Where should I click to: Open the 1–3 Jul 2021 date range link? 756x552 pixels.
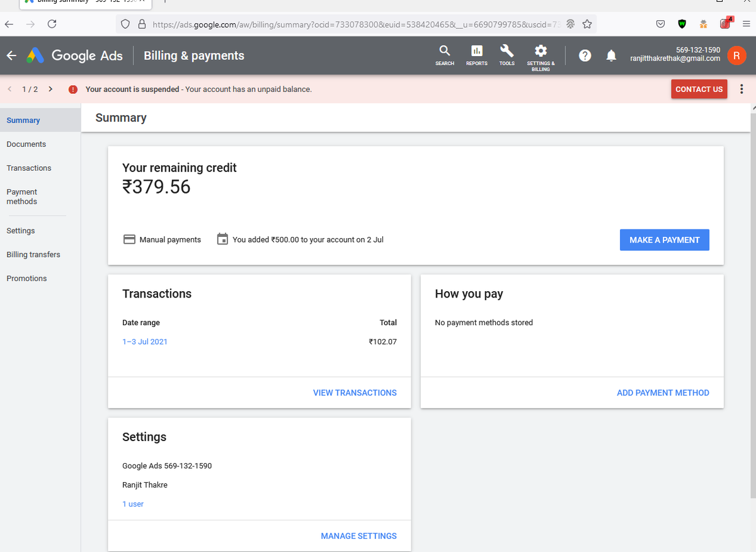point(145,342)
